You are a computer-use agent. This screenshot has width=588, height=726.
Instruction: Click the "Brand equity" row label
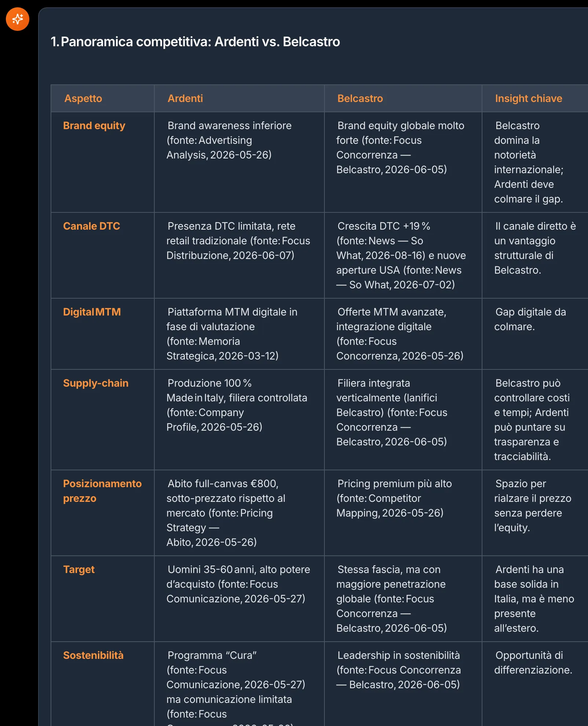point(94,125)
